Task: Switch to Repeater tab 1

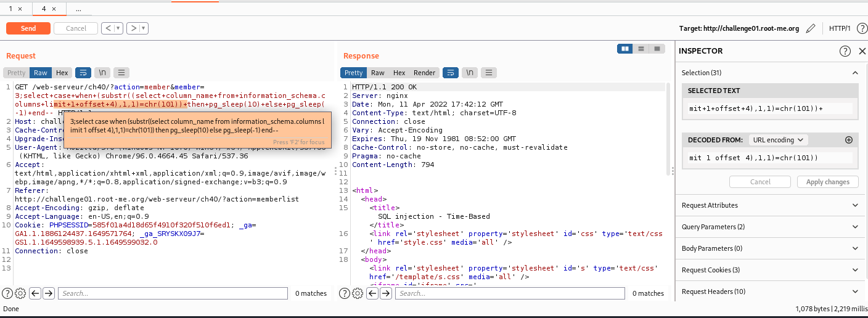Action: click(x=10, y=9)
